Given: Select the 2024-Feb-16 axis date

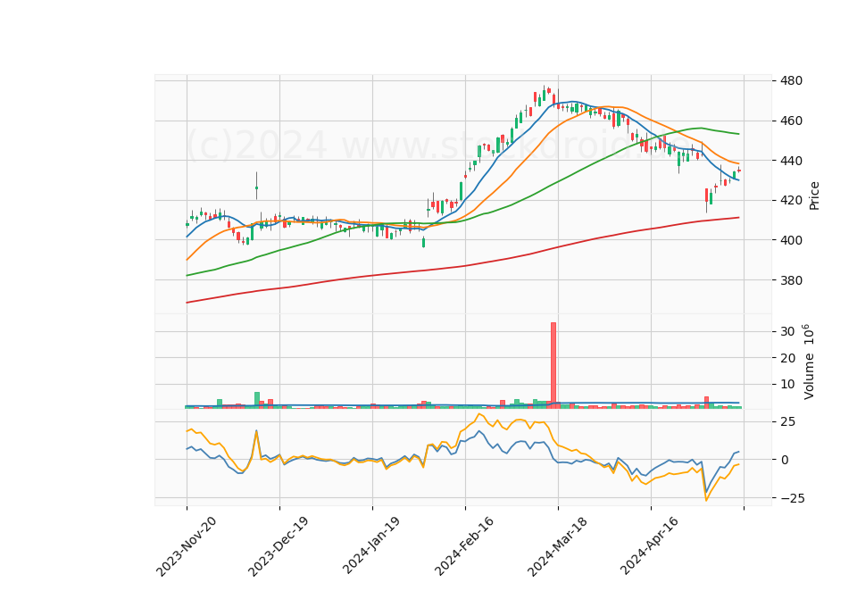Looking at the screenshot, I should pyautogui.click(x=464, y=546).
